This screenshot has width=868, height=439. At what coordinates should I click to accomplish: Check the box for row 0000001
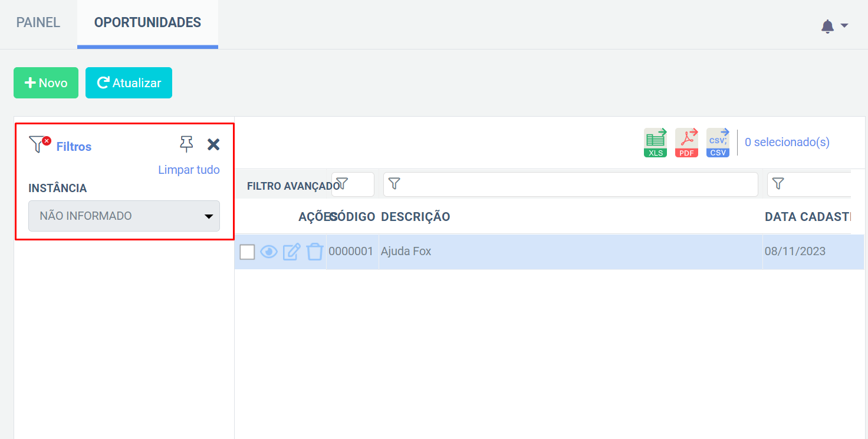(247, 252)
